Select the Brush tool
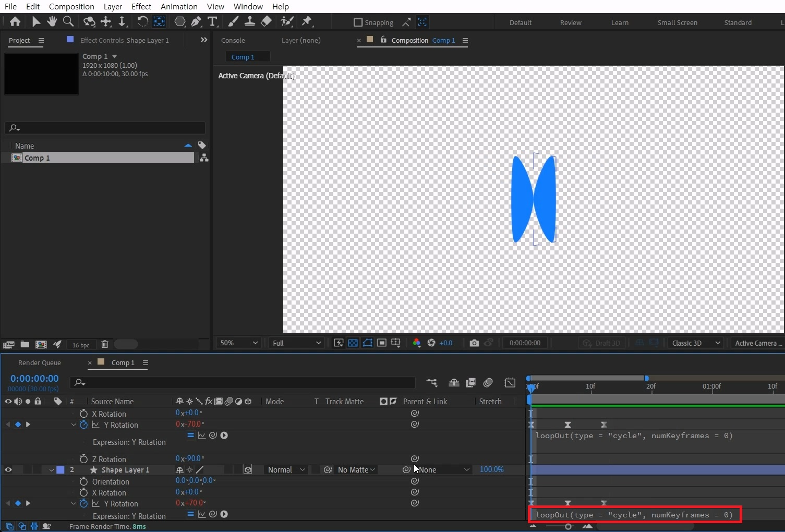The image size is (785, 532). tap(233, 21)
